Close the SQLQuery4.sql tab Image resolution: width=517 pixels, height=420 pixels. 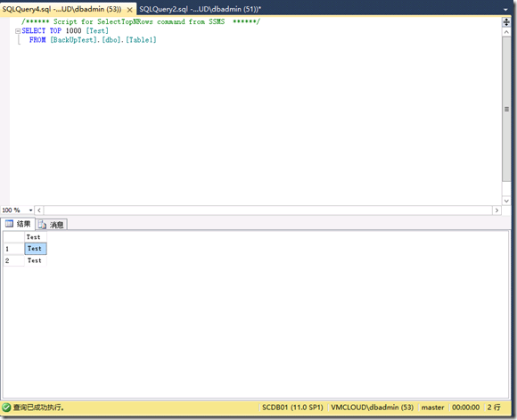point(130,10)
